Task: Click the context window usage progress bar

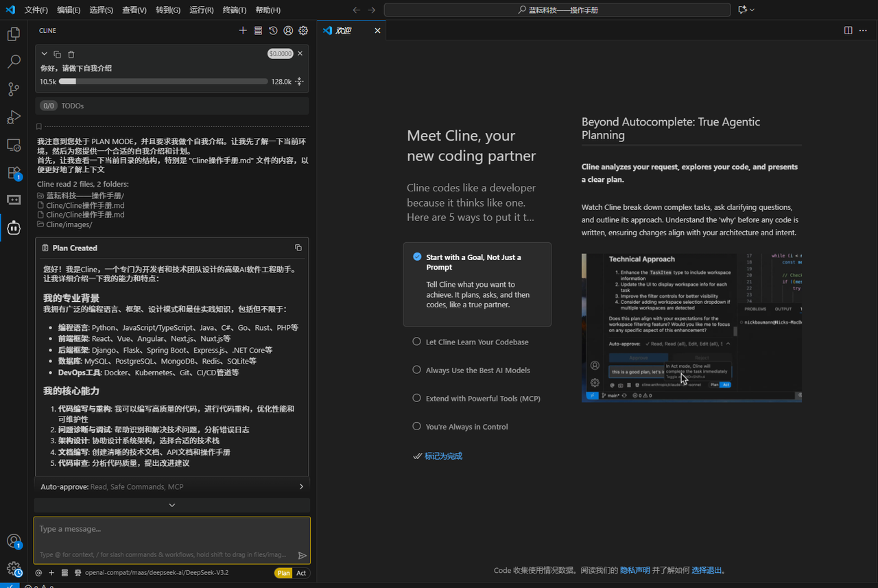Action: click(x=163, y=82)
